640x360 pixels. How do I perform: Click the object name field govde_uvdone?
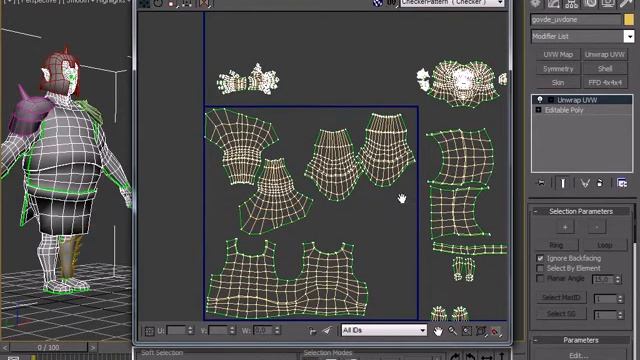point(576,19)
